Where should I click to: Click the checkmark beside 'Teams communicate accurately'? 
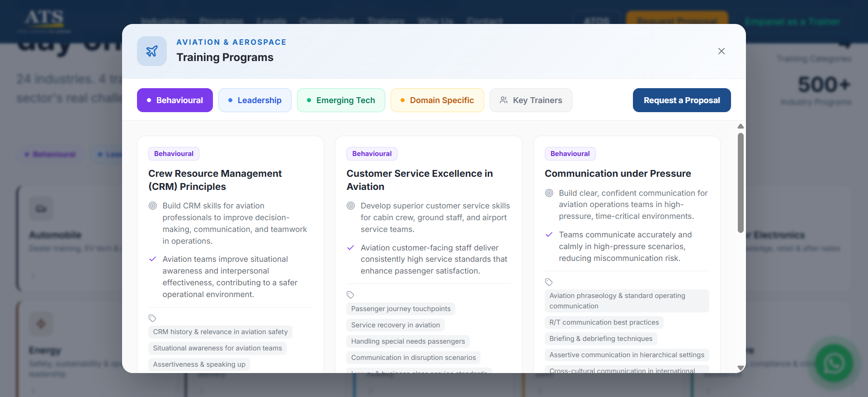549,235
